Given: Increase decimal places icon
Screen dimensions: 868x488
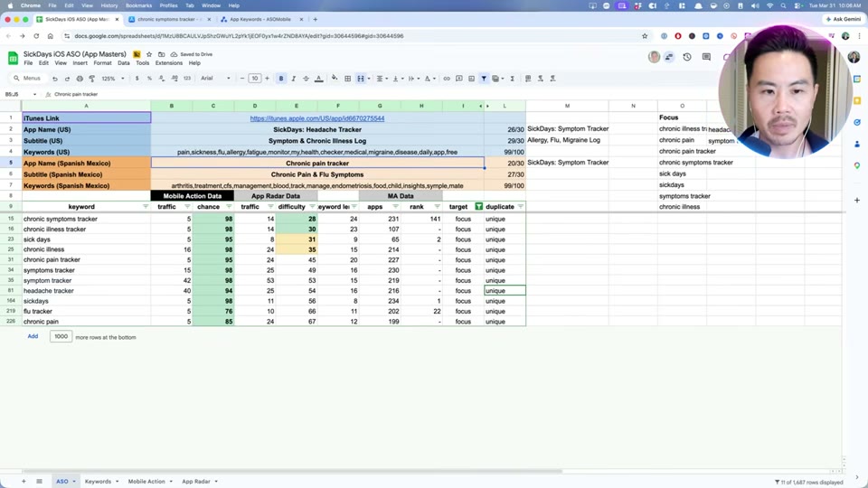Looking at the screenshot, I should click(175, 79).
